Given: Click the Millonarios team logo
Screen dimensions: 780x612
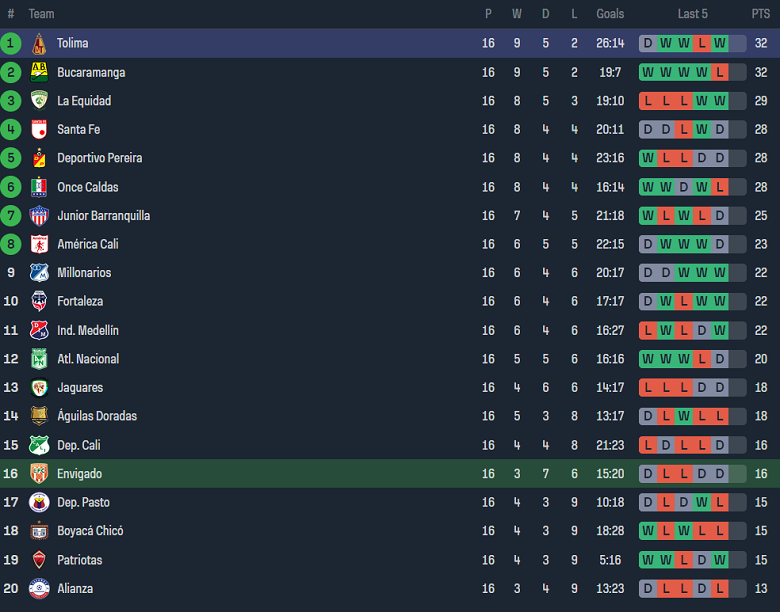Looking at the screenshot, I should click(x=39, y=272).
